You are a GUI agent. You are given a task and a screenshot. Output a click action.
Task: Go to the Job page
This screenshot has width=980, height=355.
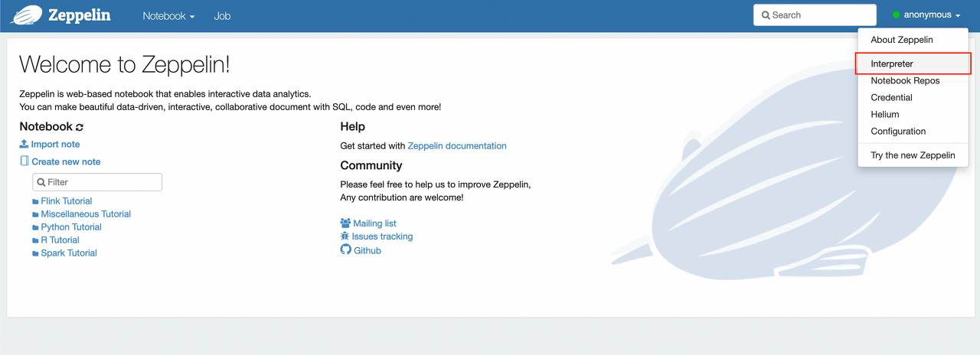(x=222, y=15)
